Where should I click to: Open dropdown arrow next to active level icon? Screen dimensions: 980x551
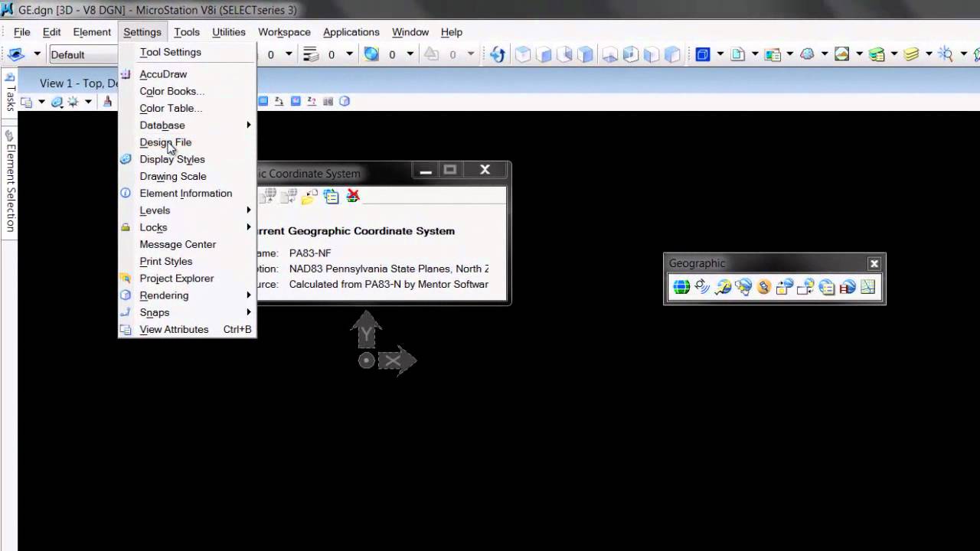[37, 54]
